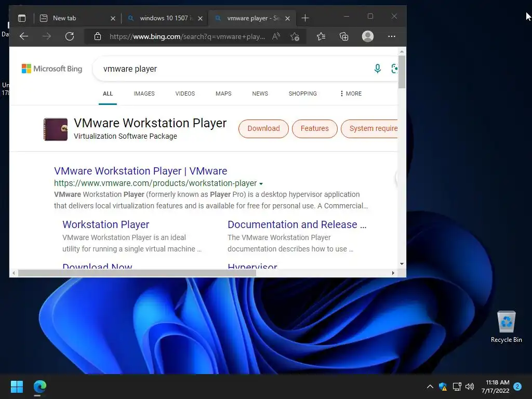This screenshot has height=399, width=532.
Task: Open the taskbar clock showing 11:18 AM
Action: tap(495, 387)
